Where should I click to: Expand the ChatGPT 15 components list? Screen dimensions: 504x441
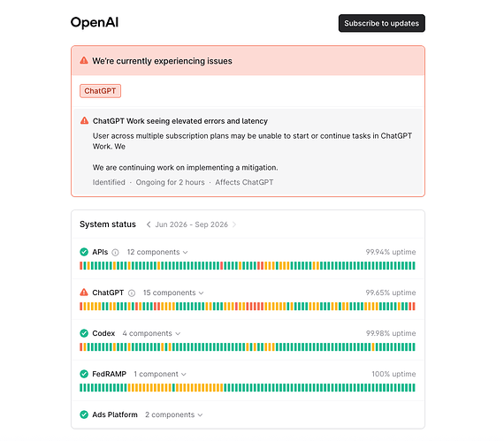pyautogui.click(x=173, y=293)
